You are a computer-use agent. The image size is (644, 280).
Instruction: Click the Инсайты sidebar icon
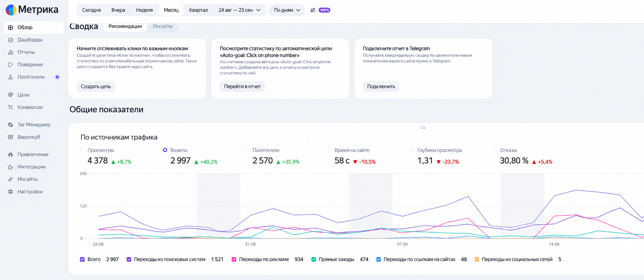10,179
